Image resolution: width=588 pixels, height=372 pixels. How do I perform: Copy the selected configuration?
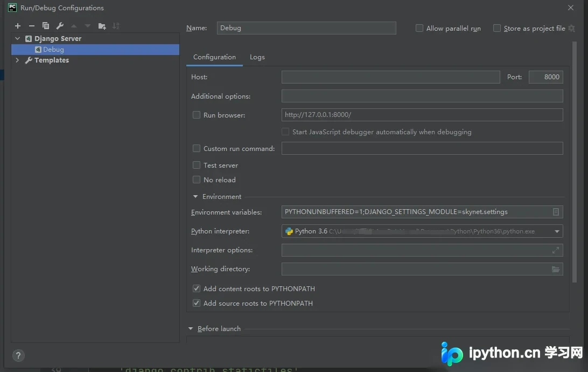point(46,26)
